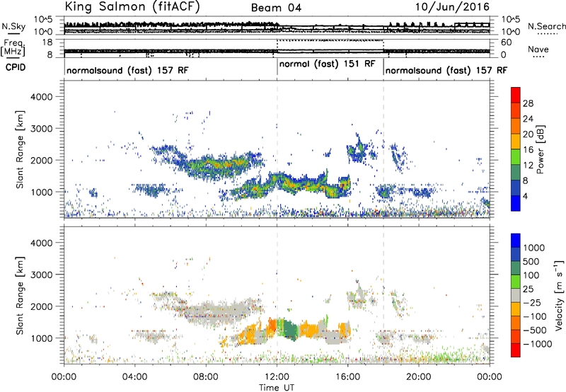The image size is (566, 392).
Task: Click the 'Beam 04' label
Action: click(276, 8)
